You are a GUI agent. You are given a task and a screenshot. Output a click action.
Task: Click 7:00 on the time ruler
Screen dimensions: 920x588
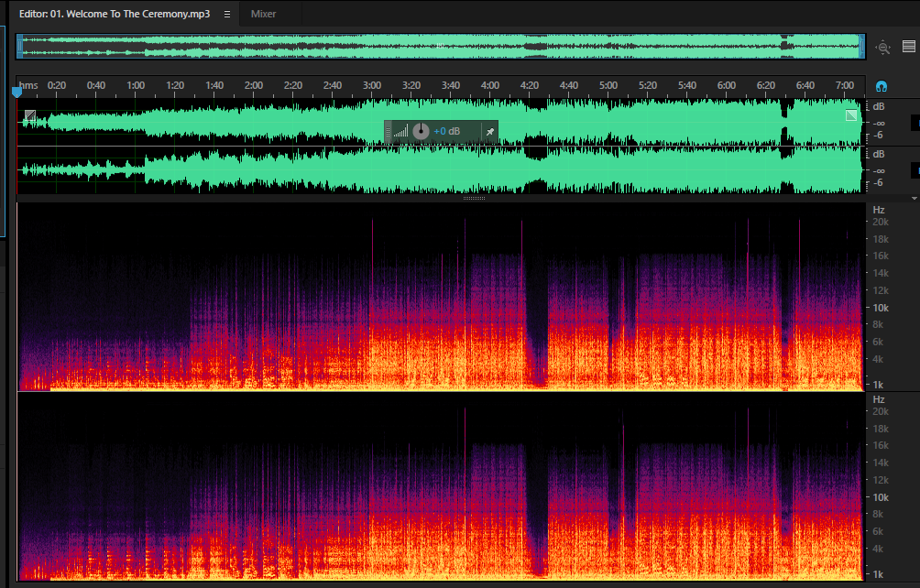pyautogui.click(x=844, y=85)
